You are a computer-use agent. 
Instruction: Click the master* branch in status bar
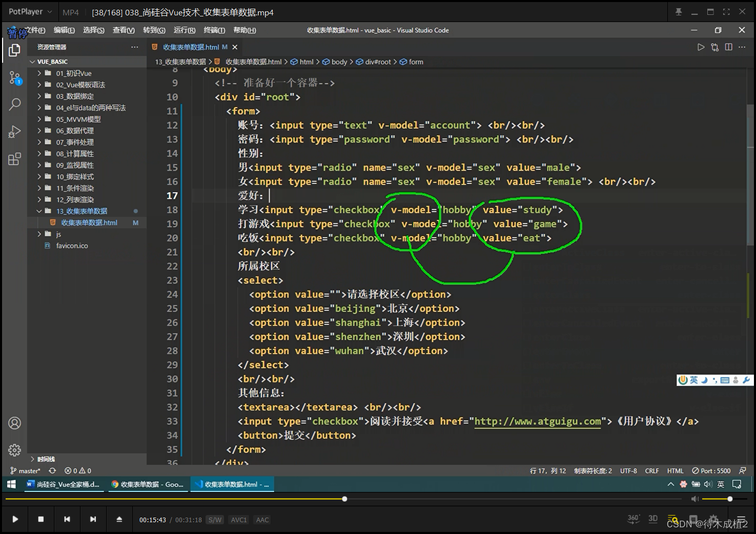25,470
